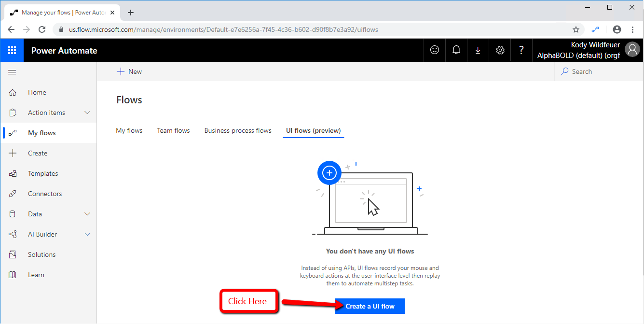644x324 pixels.
Task: Reload the page with refresh icon
Action: (42, 29)
